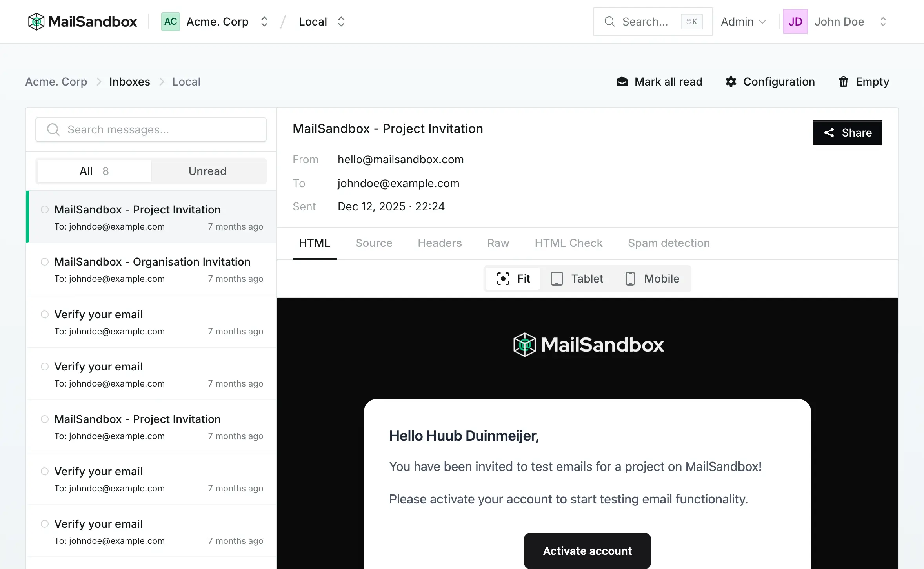Viewport: 924px width, 569px height.
Task: Toggle read circle on Organisation Invitation message
Action: pos(45,262)
